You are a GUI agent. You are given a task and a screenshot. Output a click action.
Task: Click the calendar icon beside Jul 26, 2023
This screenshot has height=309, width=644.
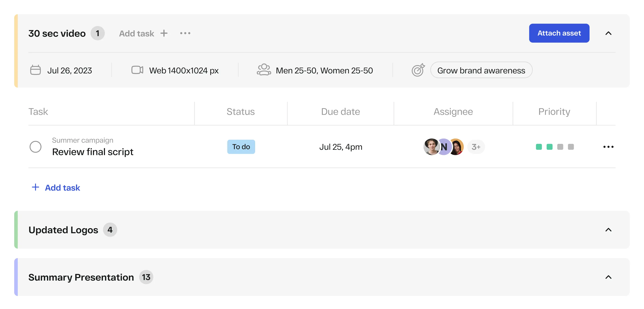pyautogui.click(x=35, y=70)
